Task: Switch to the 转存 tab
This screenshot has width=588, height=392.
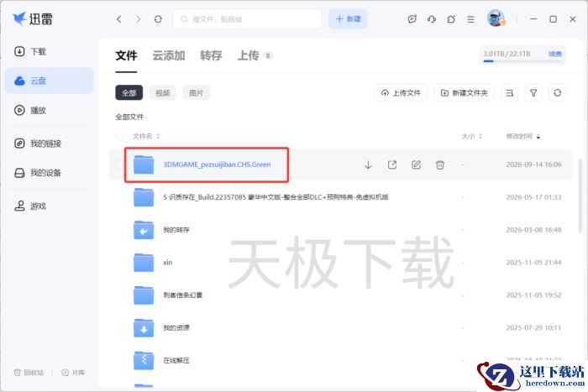Action: click(211, 55)
